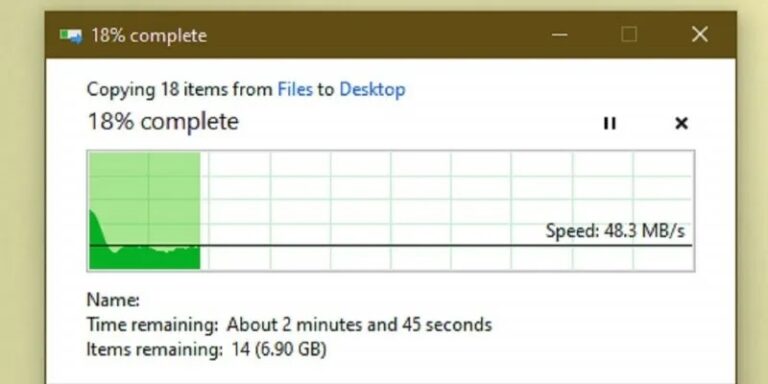Image resolution: width=768 pixels, height=384 pixels.
Task: Cancel the copy with the black X
Action: [681, 123]
